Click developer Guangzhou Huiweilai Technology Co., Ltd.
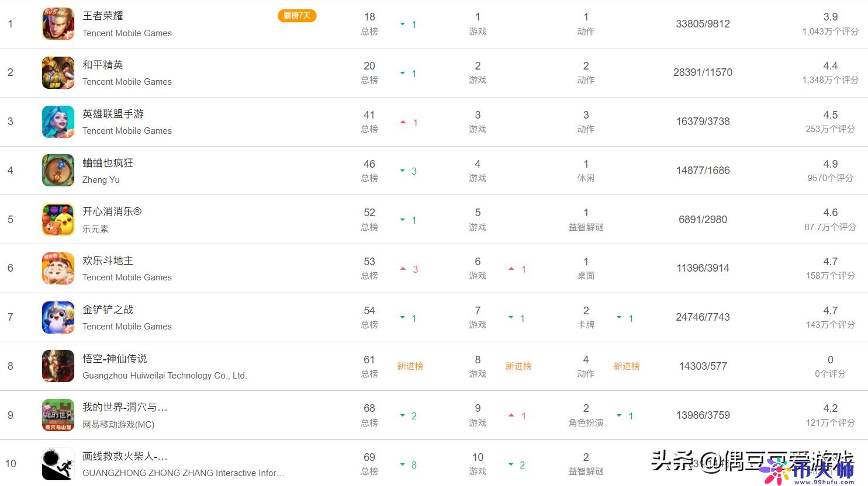 tap(165, 376)
